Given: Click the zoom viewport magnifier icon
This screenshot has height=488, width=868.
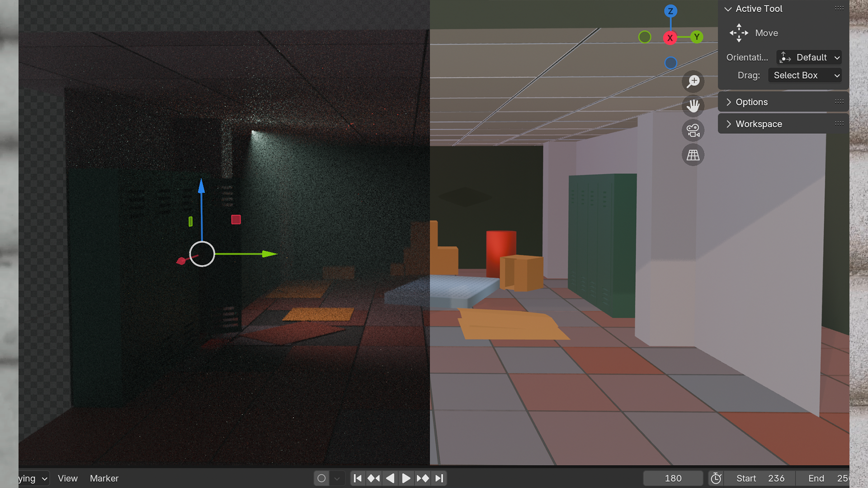Looking at the screenshot, I should click(x=693, y=81).
